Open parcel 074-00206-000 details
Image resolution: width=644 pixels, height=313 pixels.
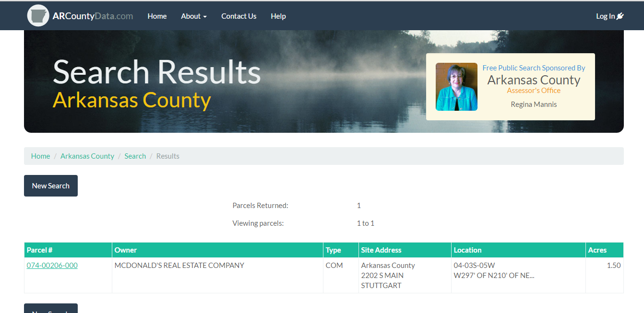click(x=52, y=265)
